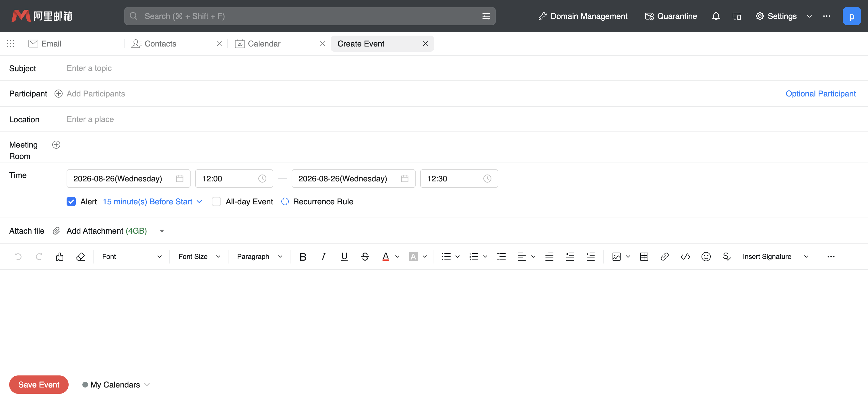Open the start date picker field
Image resolution: width=868 pixels, height=403 pixels.
click(x=128, y=179)
